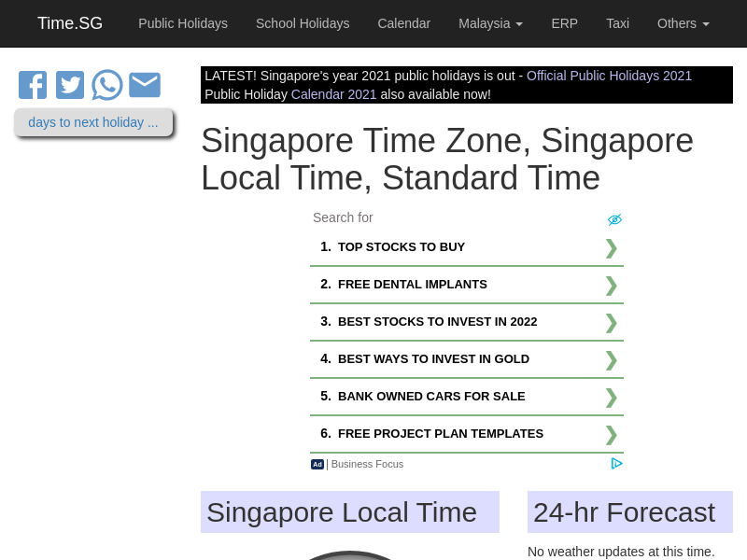Open Taxi nav item
The image size is (747, 560).
tap(617, 23)
